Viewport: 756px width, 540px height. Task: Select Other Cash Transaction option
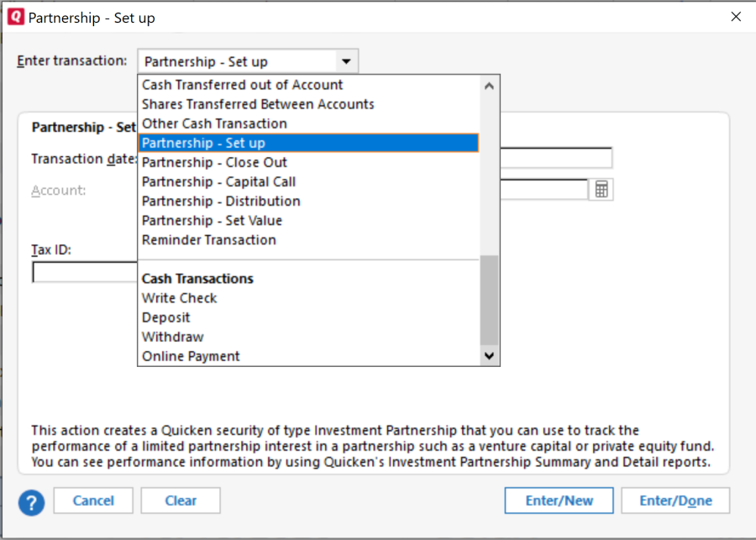pyautogui.click(x=214, y=123)
